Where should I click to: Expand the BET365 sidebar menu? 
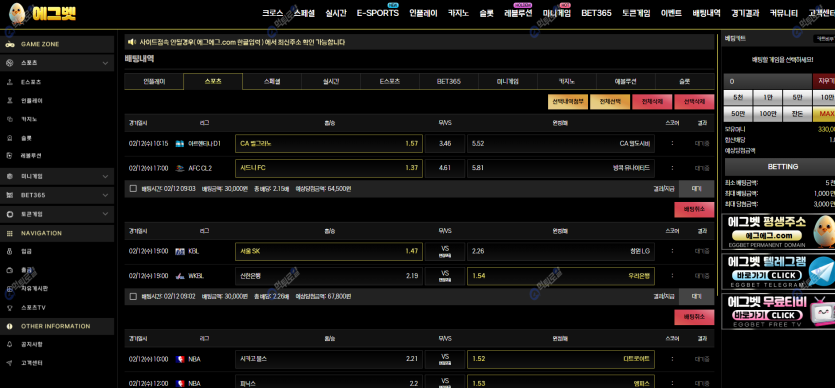pyautogui.click(x=105, y=195)
